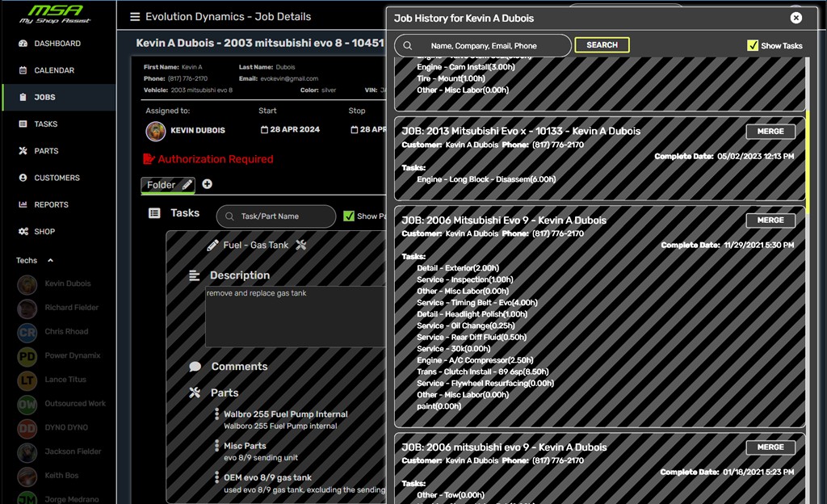The height and width of the screenshot is (504, 827).
Task: Open options for Walbro 255 Fuel Pump
Action: 216,414
